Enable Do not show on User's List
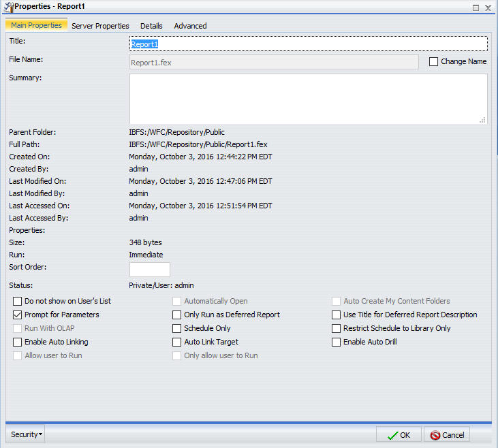This screenshot has width=498, height=448. pos(18,301)
